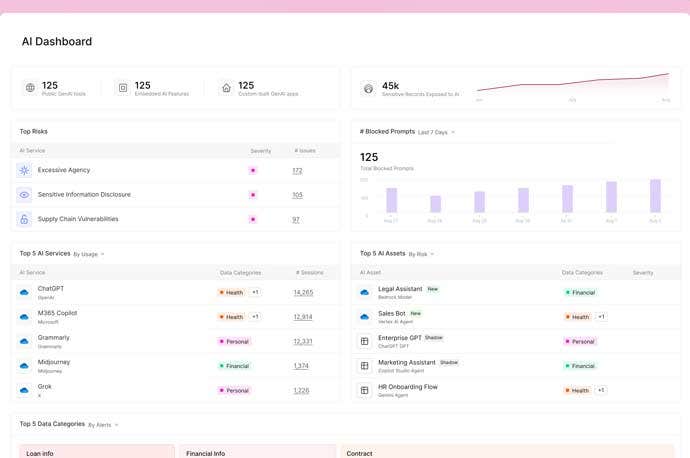Open the By Risk dropdown
The image size is (690, 458).
[421, 254]
